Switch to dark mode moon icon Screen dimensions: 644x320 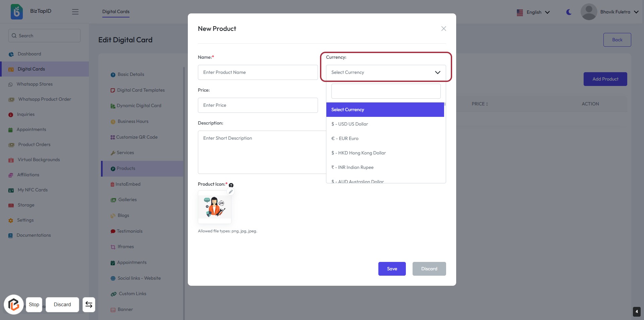569,12
